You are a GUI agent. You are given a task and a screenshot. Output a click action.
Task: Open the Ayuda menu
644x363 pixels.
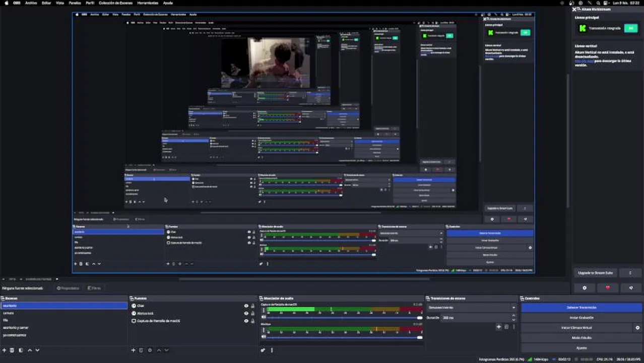pyautogui.click(x=168, y=3)
